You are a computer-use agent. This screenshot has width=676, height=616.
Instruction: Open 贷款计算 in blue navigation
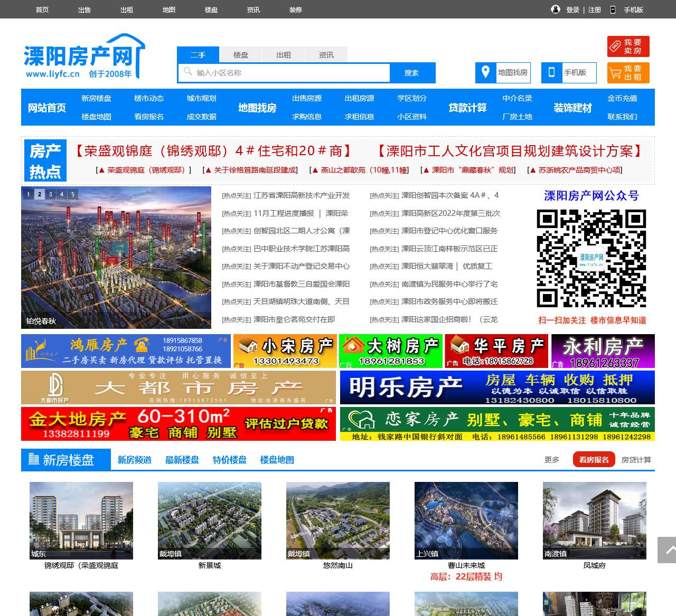(x=467, y=108)
